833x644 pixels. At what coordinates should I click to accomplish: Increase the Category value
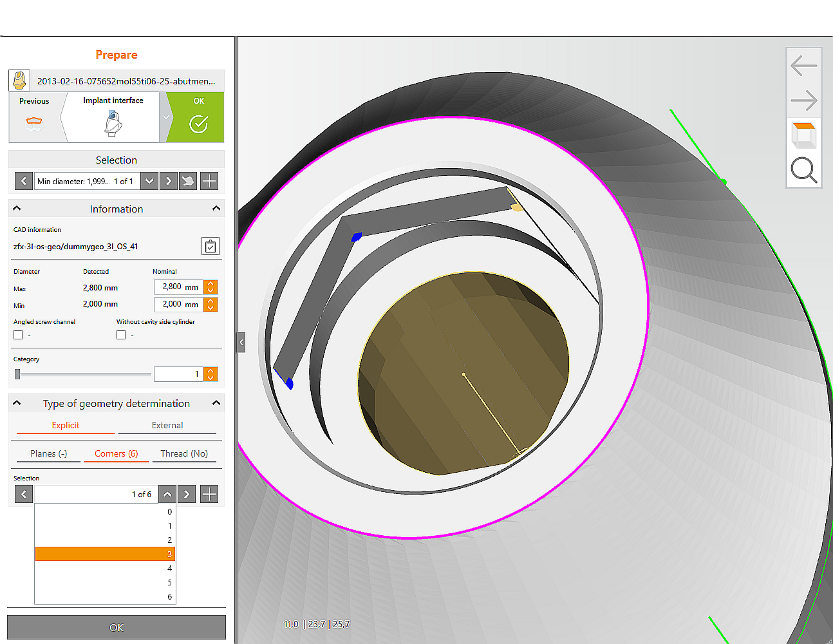[x=211, y=370]
